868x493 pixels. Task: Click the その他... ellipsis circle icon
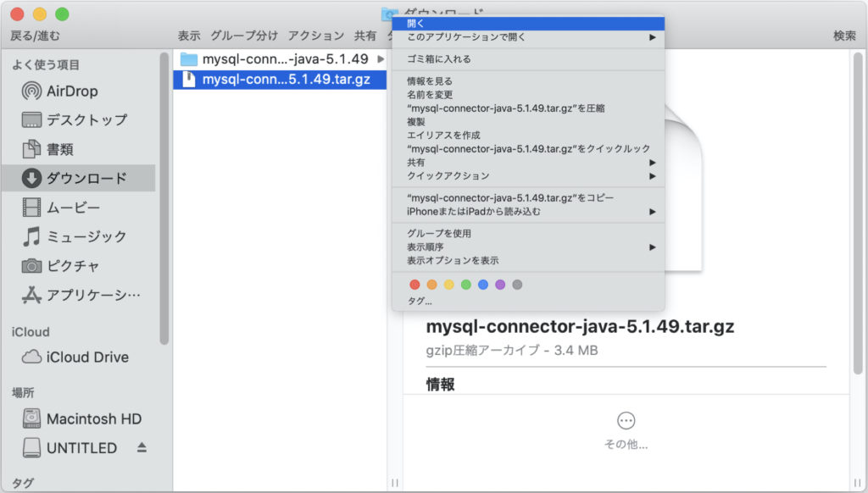[626, 421]
